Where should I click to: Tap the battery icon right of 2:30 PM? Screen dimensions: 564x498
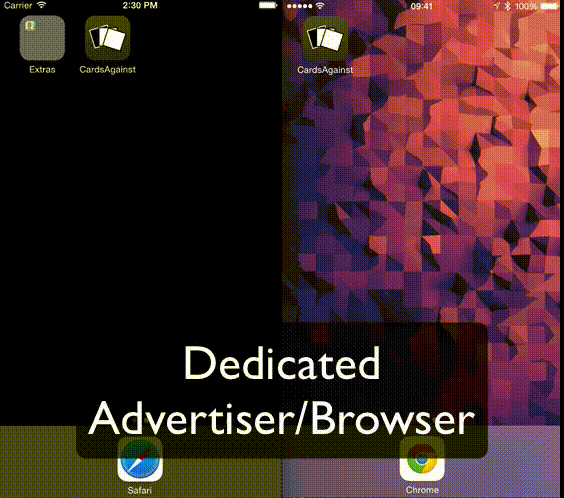pyautogui.click(x=268, y=5)
